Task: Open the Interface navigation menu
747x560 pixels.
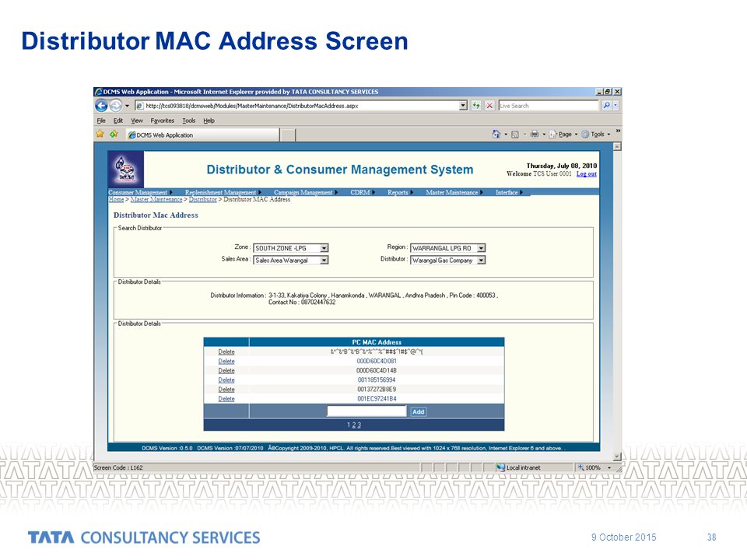Action: 509,192
